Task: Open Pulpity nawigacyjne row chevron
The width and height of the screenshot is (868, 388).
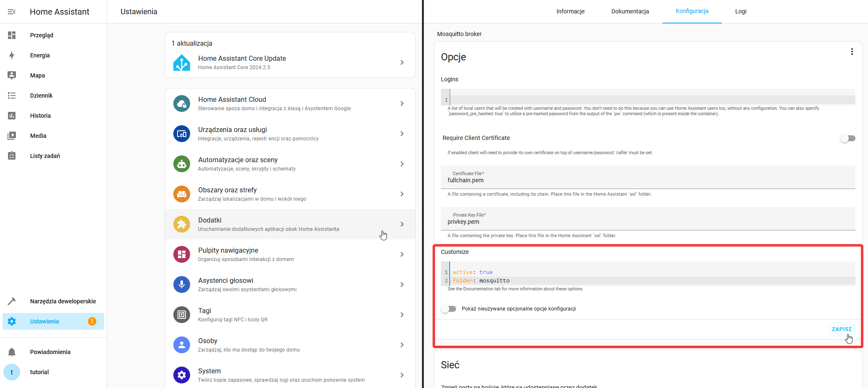Action: 402,254
